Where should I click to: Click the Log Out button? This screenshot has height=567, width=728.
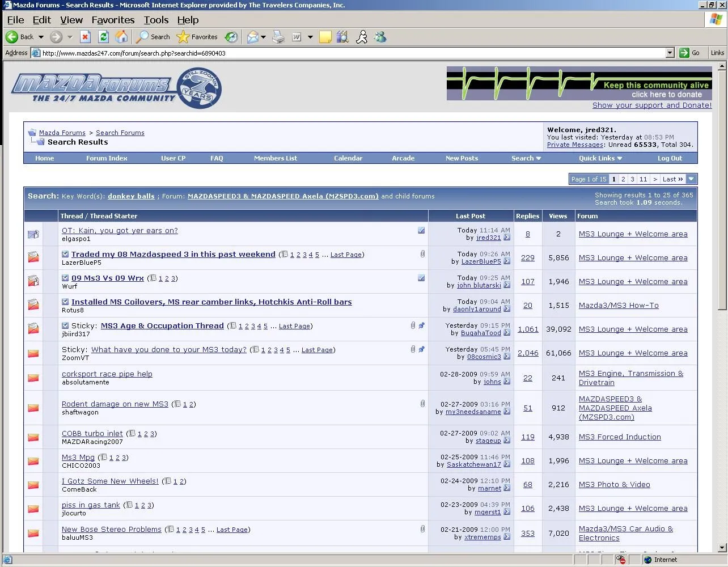click(x=670, y=158)
